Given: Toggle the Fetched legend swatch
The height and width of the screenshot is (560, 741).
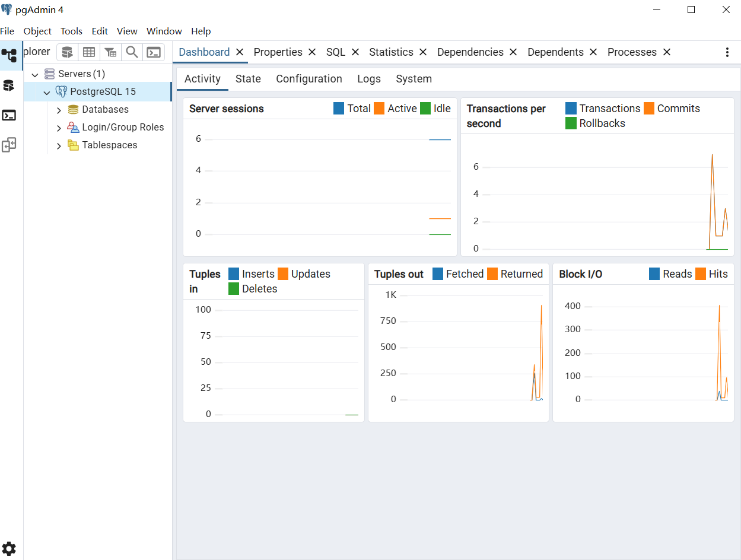Looking at the screenshot, I should [438, 274].
